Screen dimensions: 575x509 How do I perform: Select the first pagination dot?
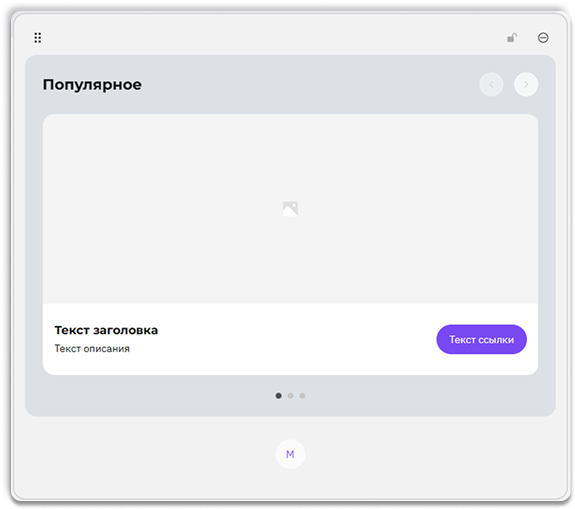(x=279, y=395)
